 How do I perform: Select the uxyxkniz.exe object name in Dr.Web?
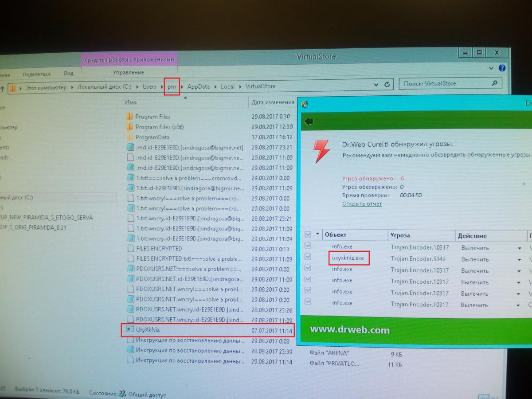pos(348,258)
